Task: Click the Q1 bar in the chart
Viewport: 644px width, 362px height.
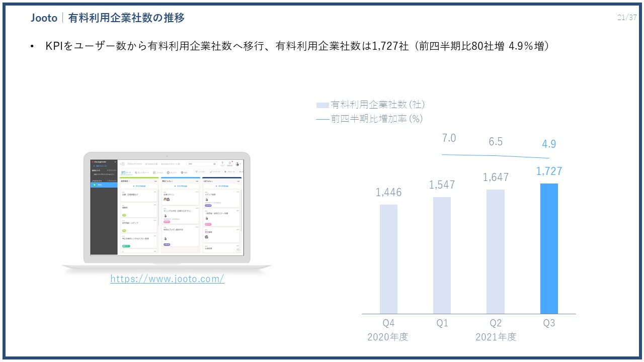Action: pos(442,255)
